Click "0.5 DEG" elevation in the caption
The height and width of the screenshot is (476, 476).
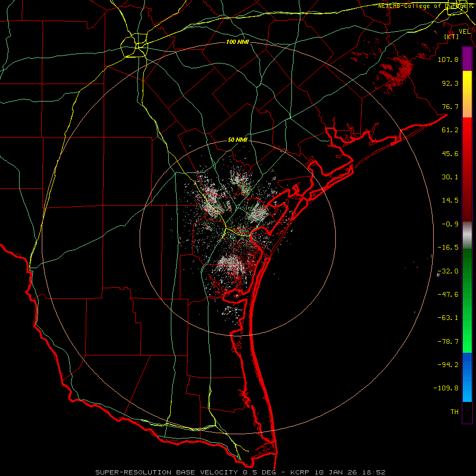tap(259, 472)
